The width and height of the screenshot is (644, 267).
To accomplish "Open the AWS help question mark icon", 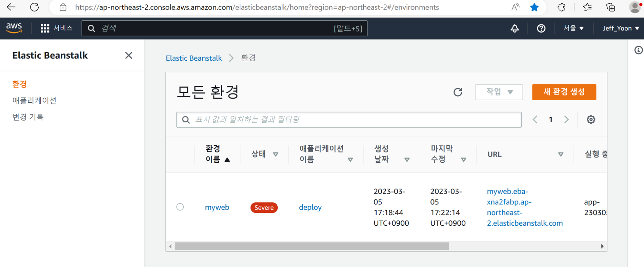I will [541, 28].
